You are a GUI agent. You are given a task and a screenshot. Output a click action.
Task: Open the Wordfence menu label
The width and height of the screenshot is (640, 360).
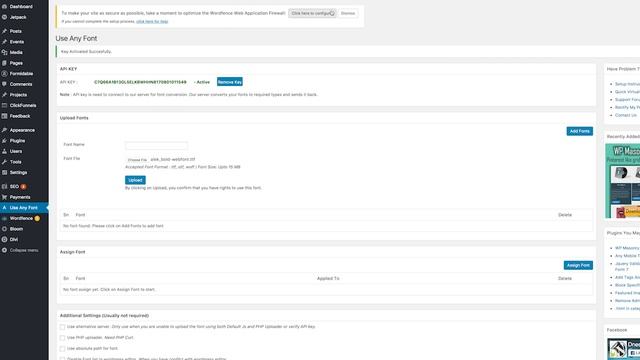pyautogui.click(x=21, y=218)
